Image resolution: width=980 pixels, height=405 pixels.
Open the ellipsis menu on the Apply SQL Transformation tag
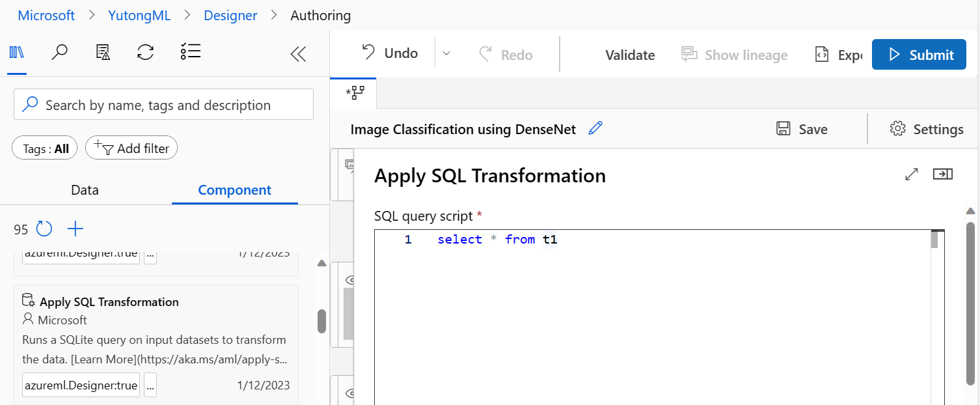click(150, 385)
